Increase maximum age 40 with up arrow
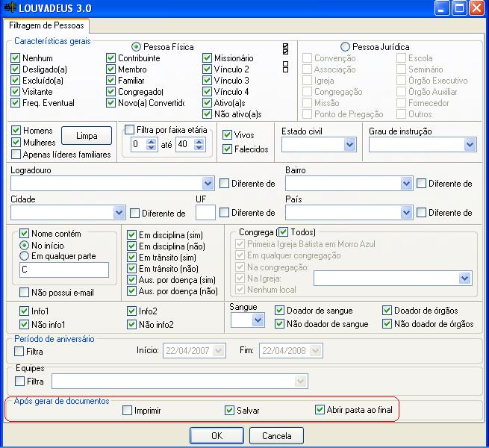Image resolution: width=489 pixels, height=448 pixels. 199,141
